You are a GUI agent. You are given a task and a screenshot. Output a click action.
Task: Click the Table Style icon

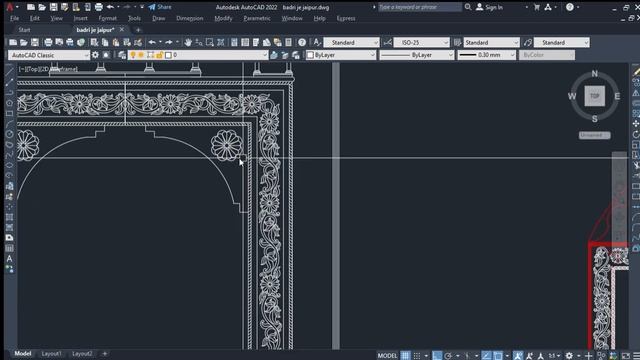pyautogui.click(x=458, y=42)
